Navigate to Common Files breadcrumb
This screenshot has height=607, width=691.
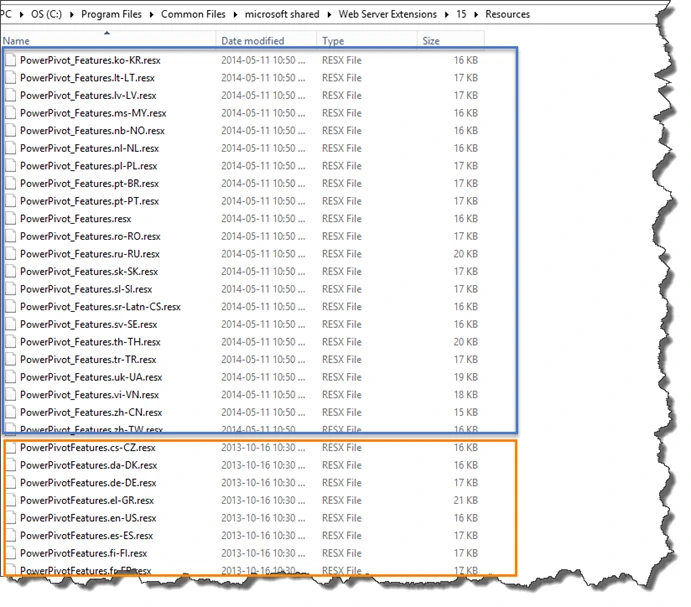[193, 15]
